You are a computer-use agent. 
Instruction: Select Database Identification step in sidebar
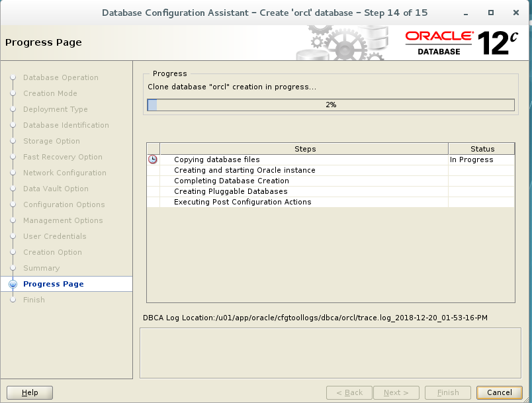coord(66,125)
